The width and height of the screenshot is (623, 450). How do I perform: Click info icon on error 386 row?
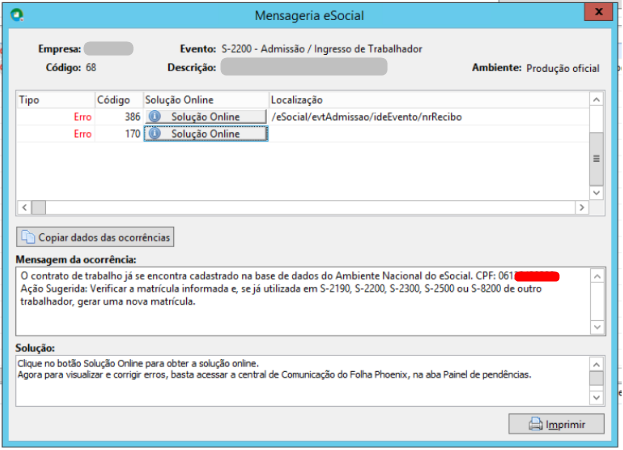(155, 116)
